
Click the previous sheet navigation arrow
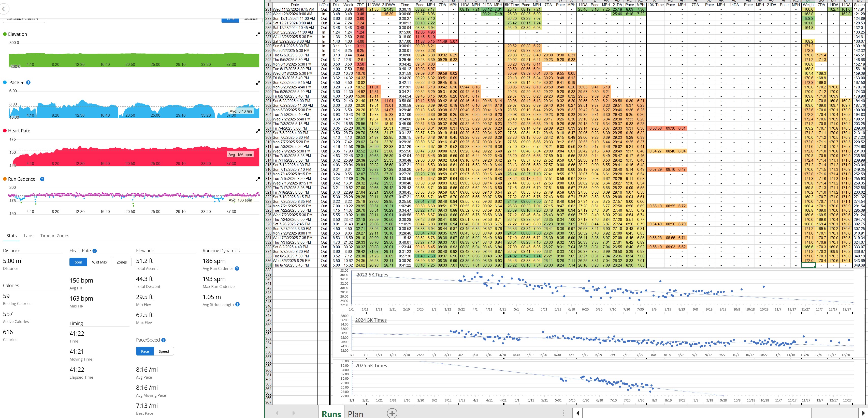277,413
